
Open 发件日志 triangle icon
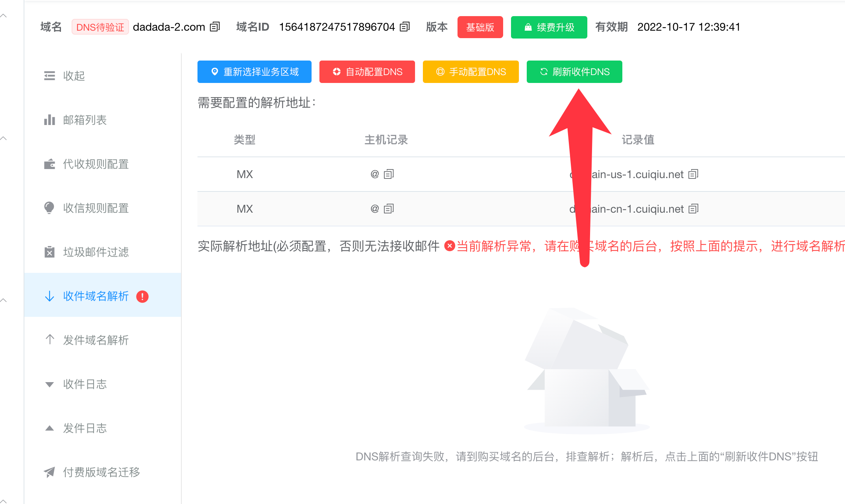[x=50, y=428]
